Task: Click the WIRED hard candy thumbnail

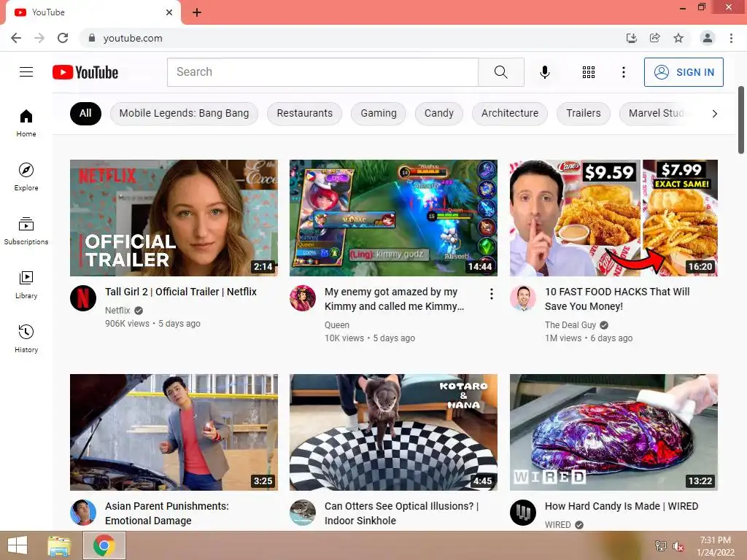Action: 614,432
